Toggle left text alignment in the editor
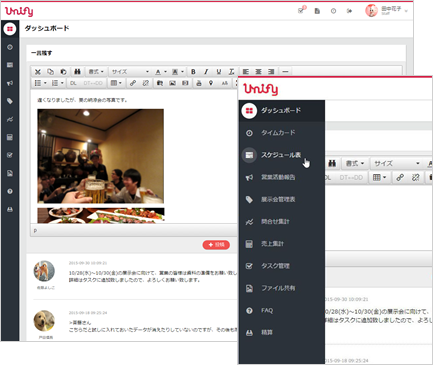 click(x=246, y=72)
